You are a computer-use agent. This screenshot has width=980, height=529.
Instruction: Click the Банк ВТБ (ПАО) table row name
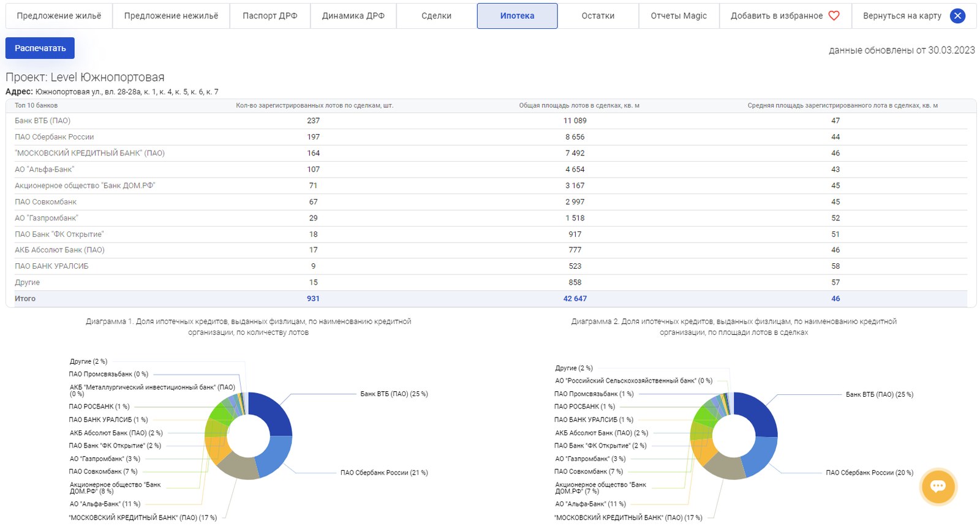(x=42, y=121)
